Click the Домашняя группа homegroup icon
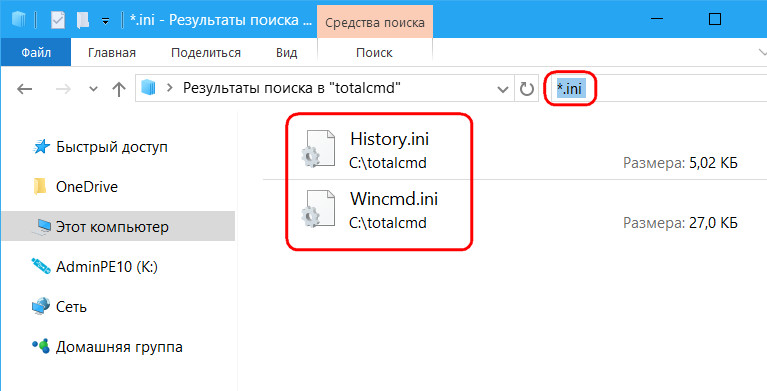The image size is (767, 391). (x=41, y=346)
